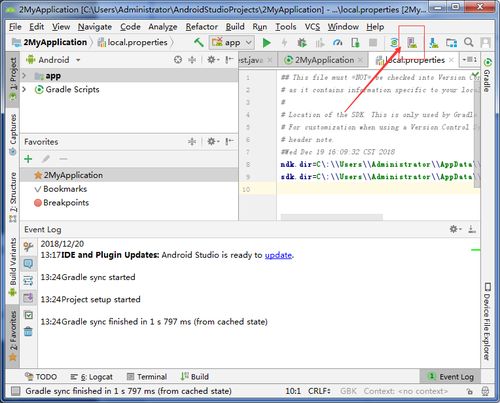This screenshot has width=500, height=403.
Task: Add new favorites list with plus icon
Action: 28,159
